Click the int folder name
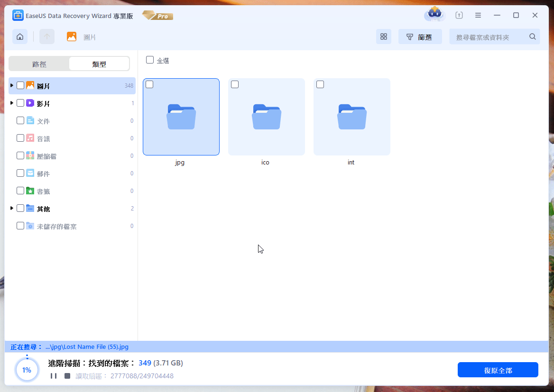Viewport: 554px width, 392px height. click(x=351, y=163)
